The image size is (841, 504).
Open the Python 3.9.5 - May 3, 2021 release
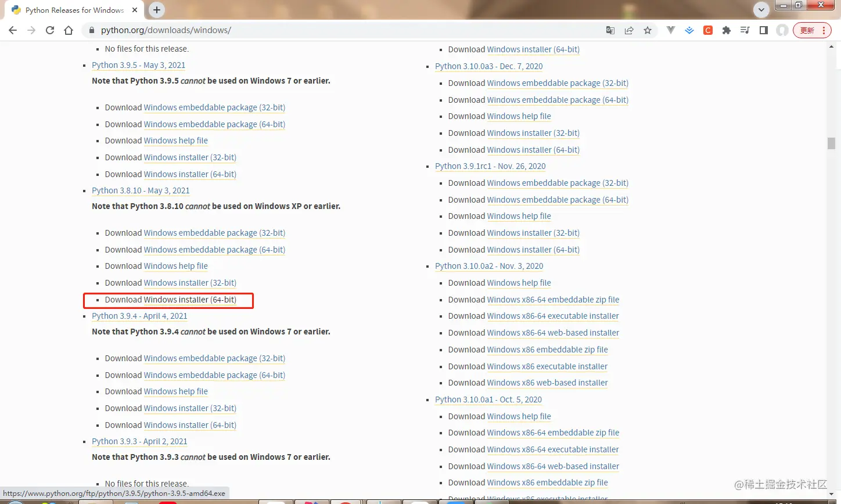pyautogui.click(x=138, y=65)
